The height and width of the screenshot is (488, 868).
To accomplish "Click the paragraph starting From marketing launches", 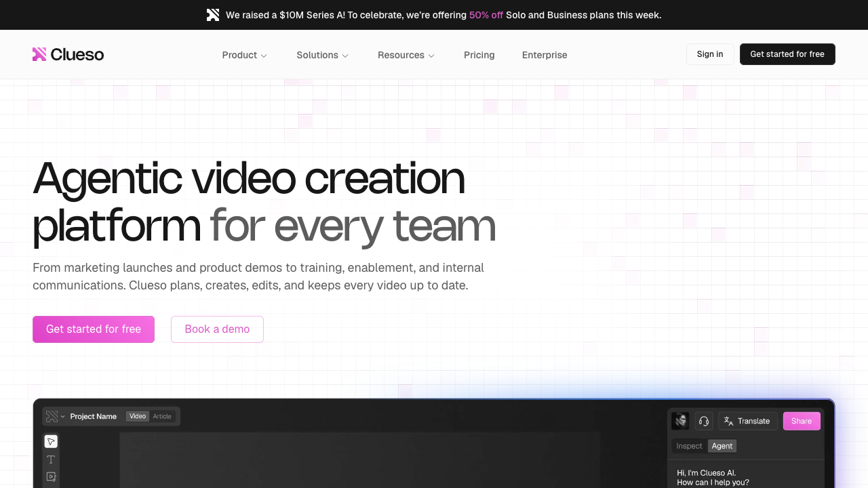I will point(258,277).
